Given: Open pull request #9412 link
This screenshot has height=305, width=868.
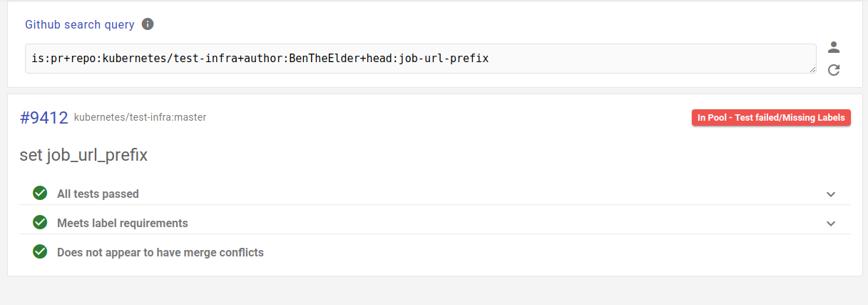Looking at the screenshot, I should pyautogui.click(x=44, y=118).
